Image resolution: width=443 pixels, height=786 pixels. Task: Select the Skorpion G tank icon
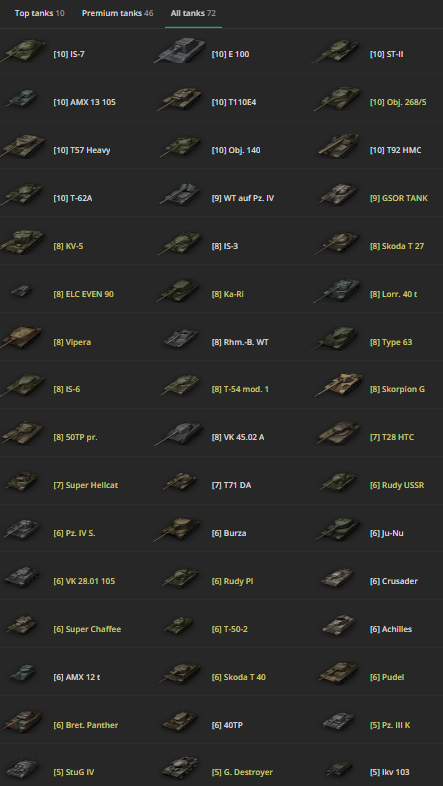pyautogui.click(x=338, y=385)
